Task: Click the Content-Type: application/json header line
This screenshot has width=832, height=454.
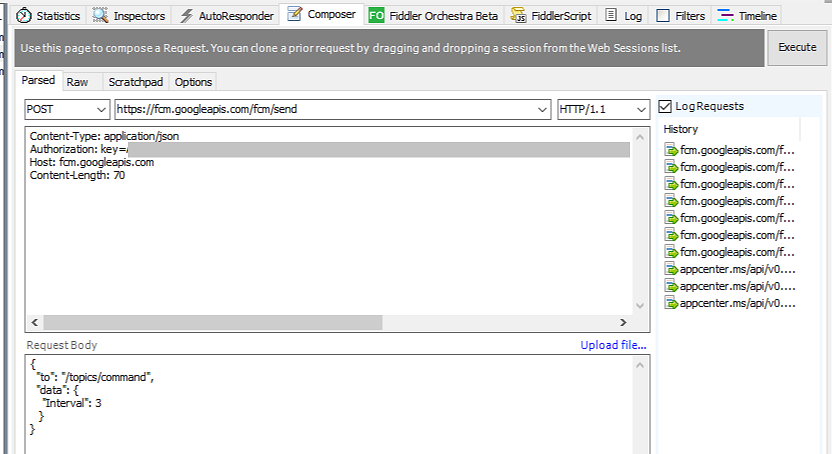Action: coord(104,136)
